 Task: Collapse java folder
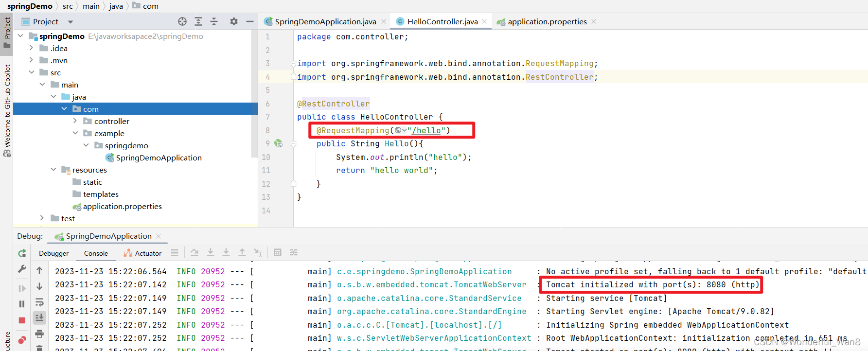[x=53, y=97]
